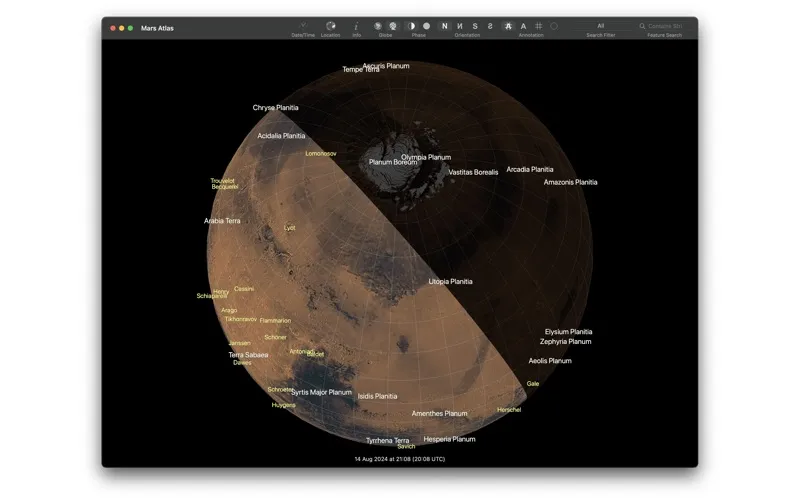Viewport: 800px width, 500px height.
Task: Select the Janssen crater label
Action: [x=240, y=343]
